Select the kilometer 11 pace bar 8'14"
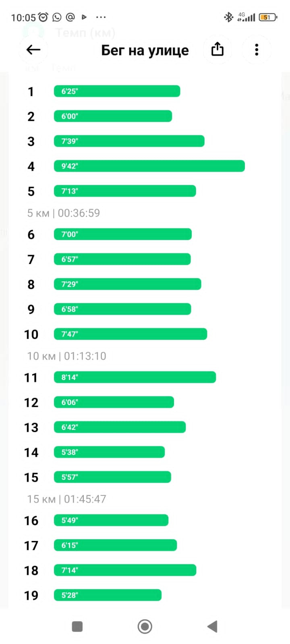This screenshot has width=290, height=644. tap(135, 377)
